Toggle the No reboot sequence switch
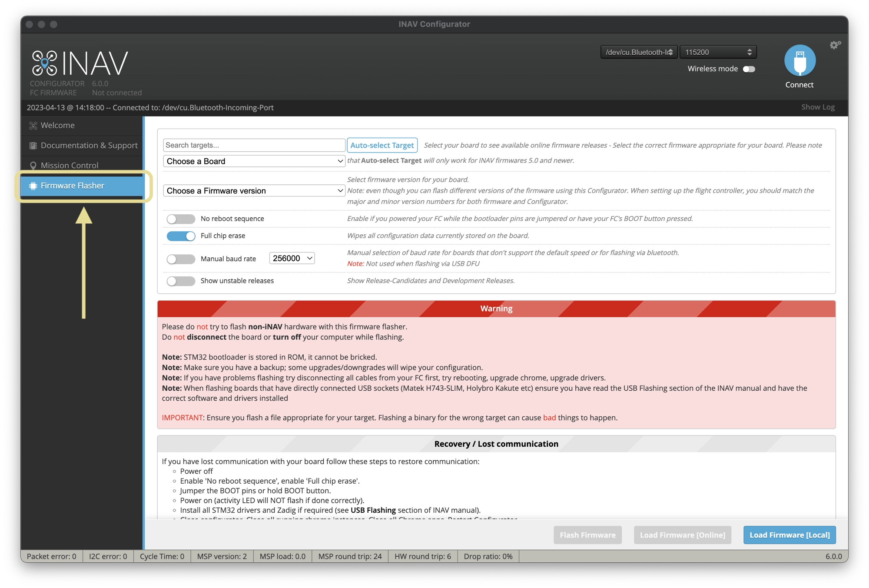The width and height of the screenshot is (869, 588). coord(180,219)
